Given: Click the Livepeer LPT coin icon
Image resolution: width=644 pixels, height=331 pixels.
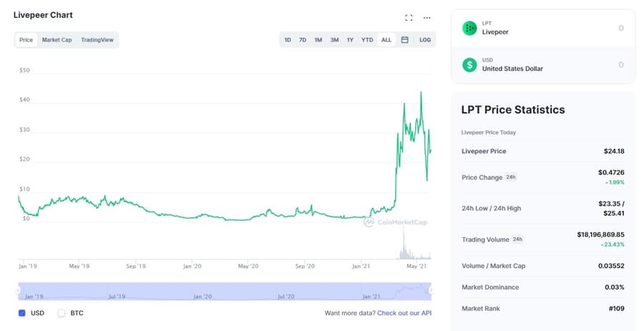Looking at the screenshot, I should click(x=469, y=28).
